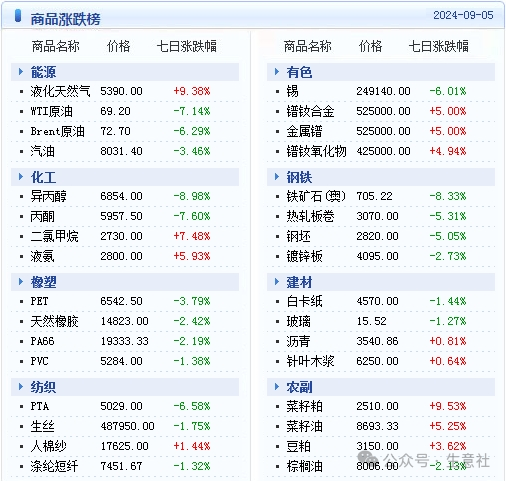Select 镨钕氧化物 commodity name
This screenshot has width=506, height=481.
click(x=316, y=151)
